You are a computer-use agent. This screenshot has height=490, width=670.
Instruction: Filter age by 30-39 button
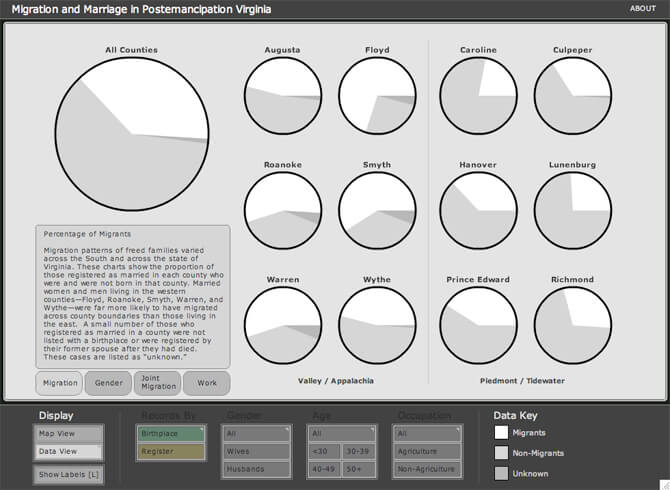coord(359,451)
